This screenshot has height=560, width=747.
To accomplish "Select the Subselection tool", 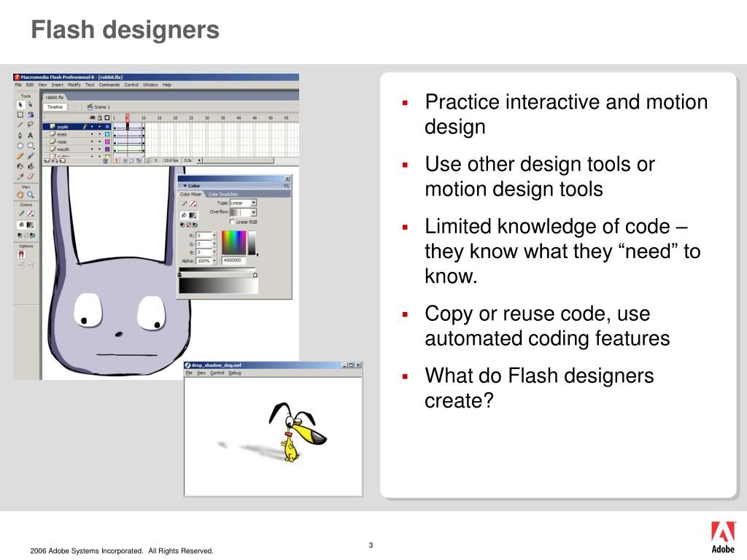I will click(30, 104).
